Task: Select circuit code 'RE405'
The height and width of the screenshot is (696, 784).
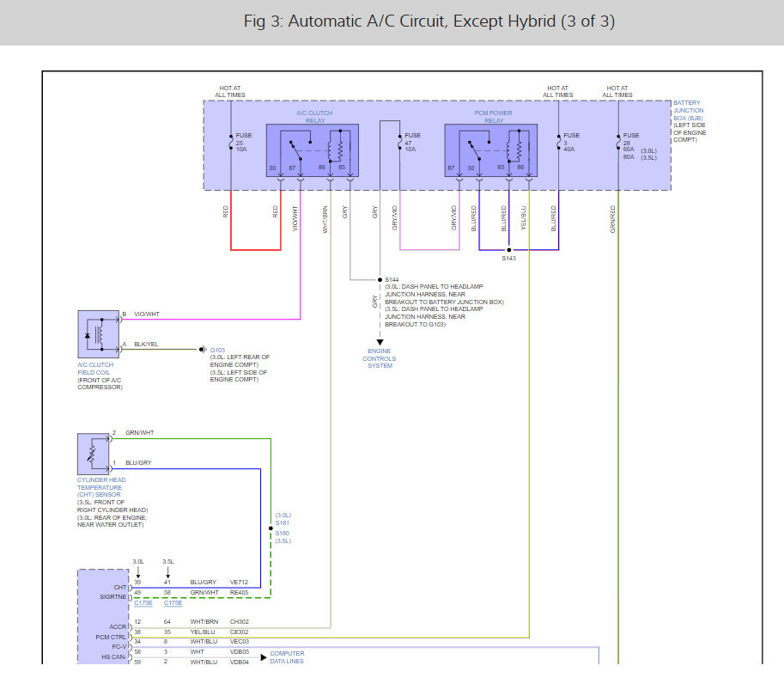Action: point(239,592)
